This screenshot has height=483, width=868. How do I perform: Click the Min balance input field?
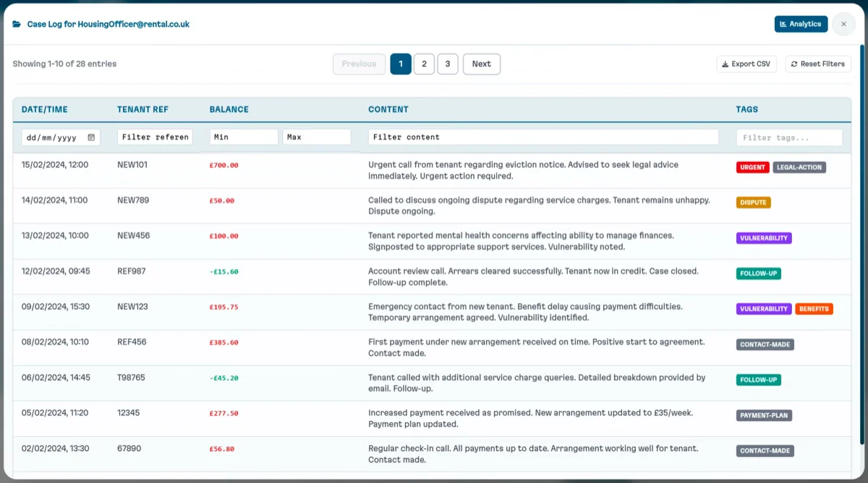pyautogui.click(x=244, y=137)
